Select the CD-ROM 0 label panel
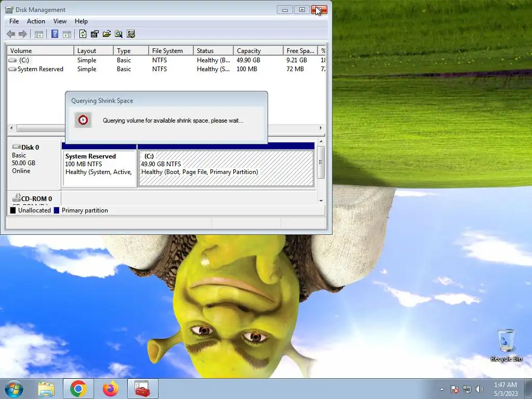Viewport: 532px width, 399px height. point(34,198)
